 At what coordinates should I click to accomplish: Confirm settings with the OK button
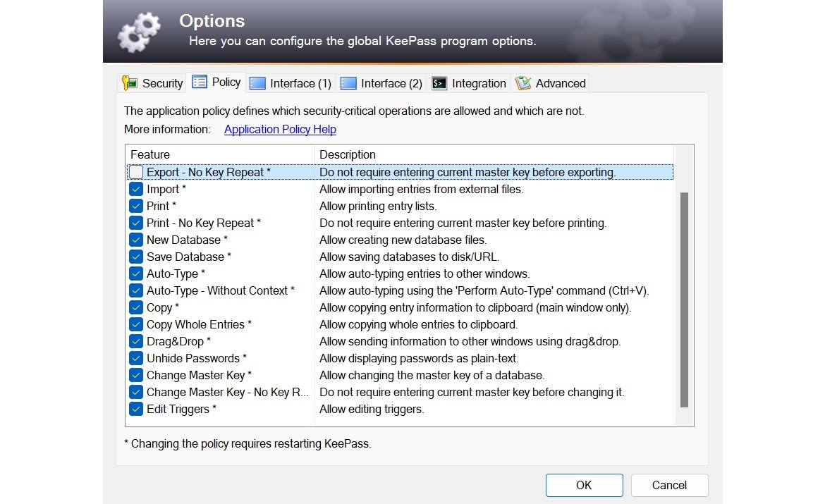pos(584,485)
